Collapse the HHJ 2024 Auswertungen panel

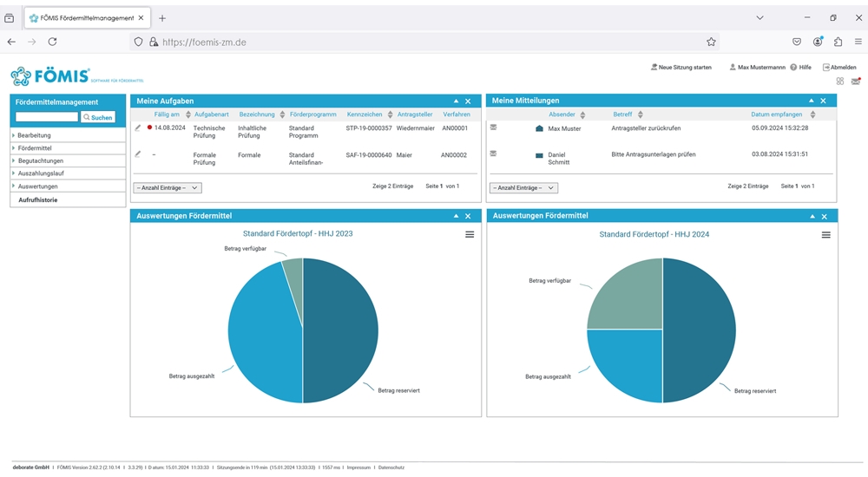click(812, 216)
